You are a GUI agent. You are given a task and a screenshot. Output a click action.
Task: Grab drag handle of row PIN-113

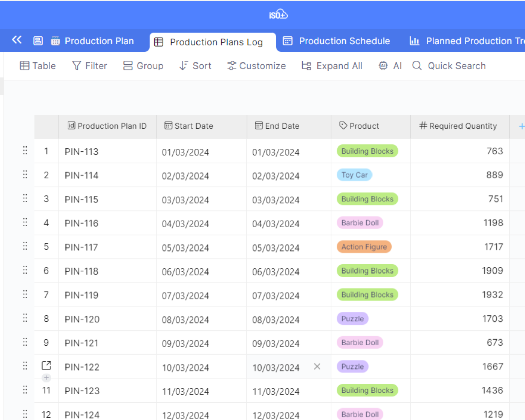pyautogui.click(x=25, y=151)
